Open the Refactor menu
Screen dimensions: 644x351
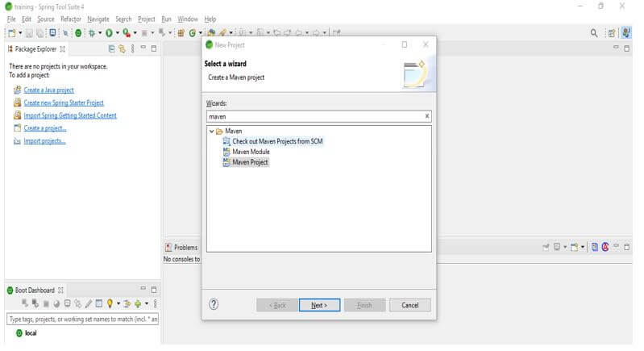coord(71,19)
